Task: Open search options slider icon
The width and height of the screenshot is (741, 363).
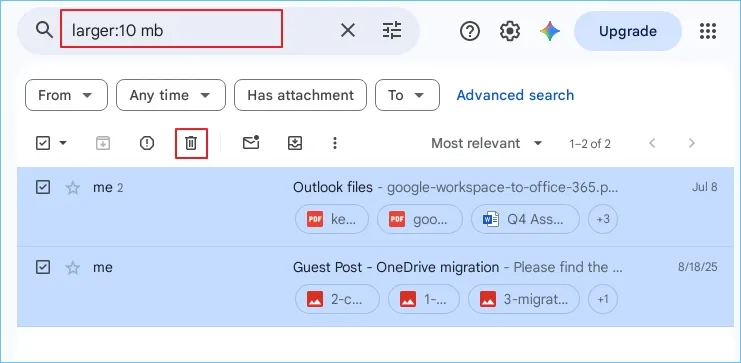Action: (x=392, y=31)
